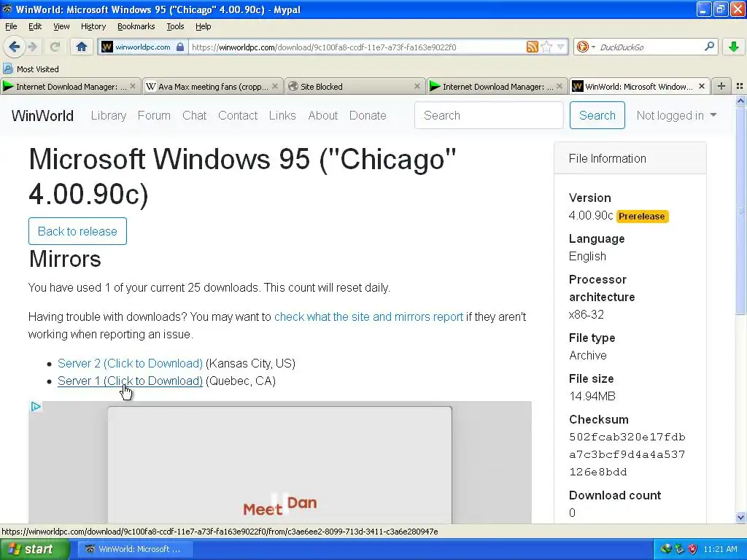Click the magnifier in the DuckDuckGo box

(709, 47)
